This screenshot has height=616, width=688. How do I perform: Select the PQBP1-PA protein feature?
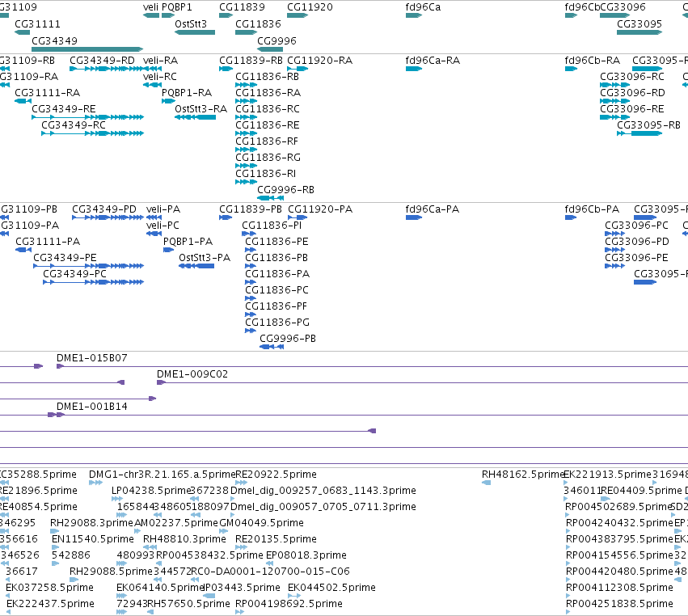click(188, 242)
